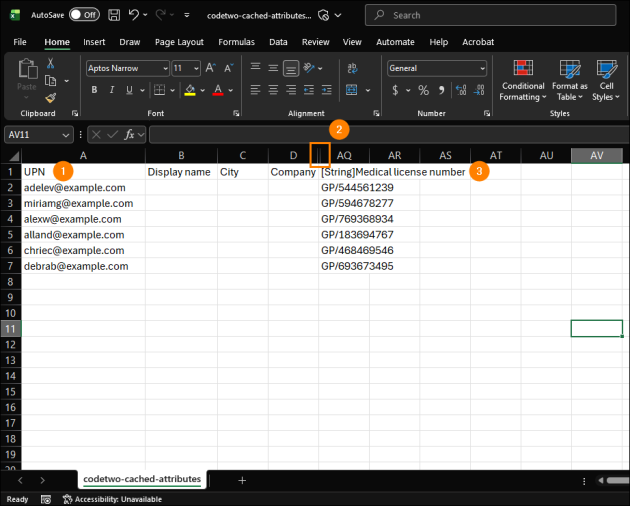
Task: Open fill color dropdown arrow
Action: (202, 90)
